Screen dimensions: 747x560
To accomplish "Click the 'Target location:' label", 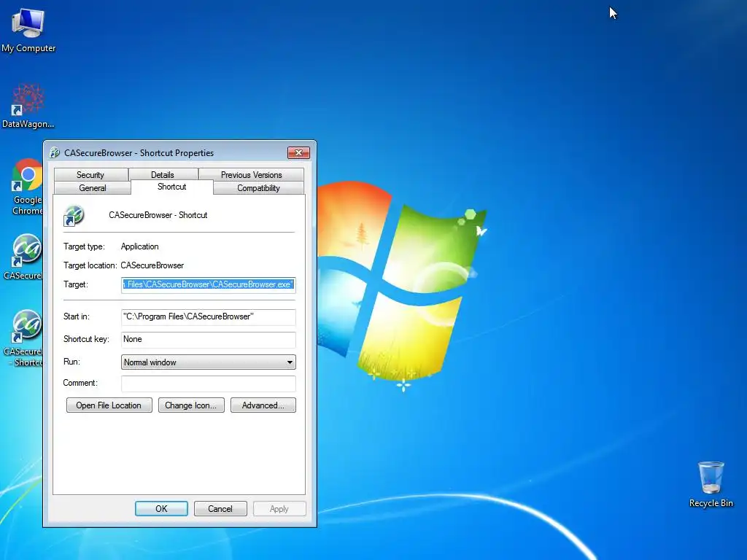I will (90, 265).
